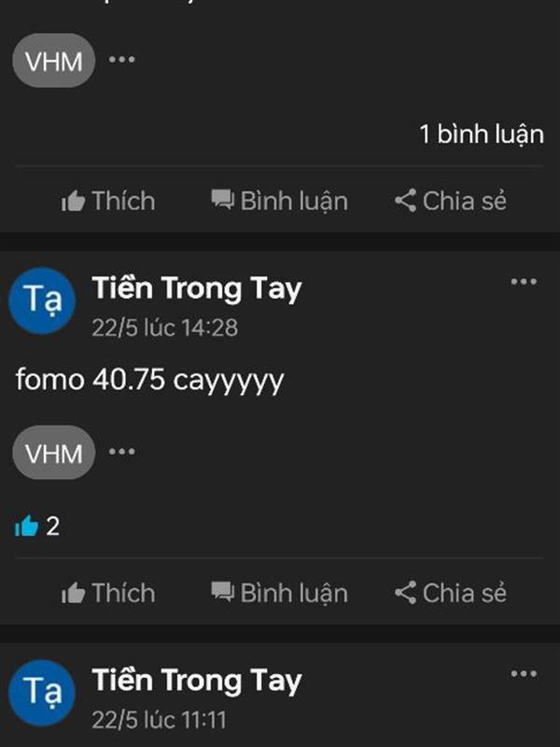
Task: Open the 22/5 lúc 14:28 timestamp
Action: point(165,328)
